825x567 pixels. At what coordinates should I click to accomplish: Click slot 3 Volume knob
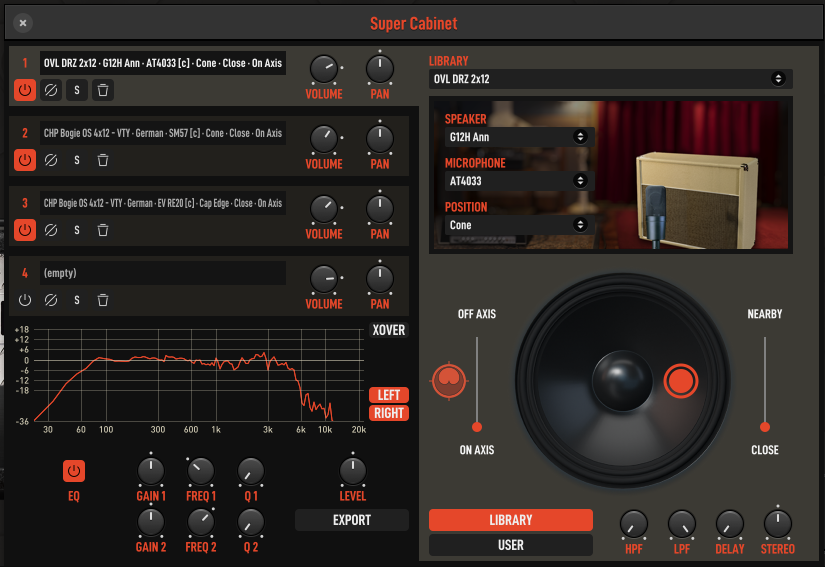[324, 209]
